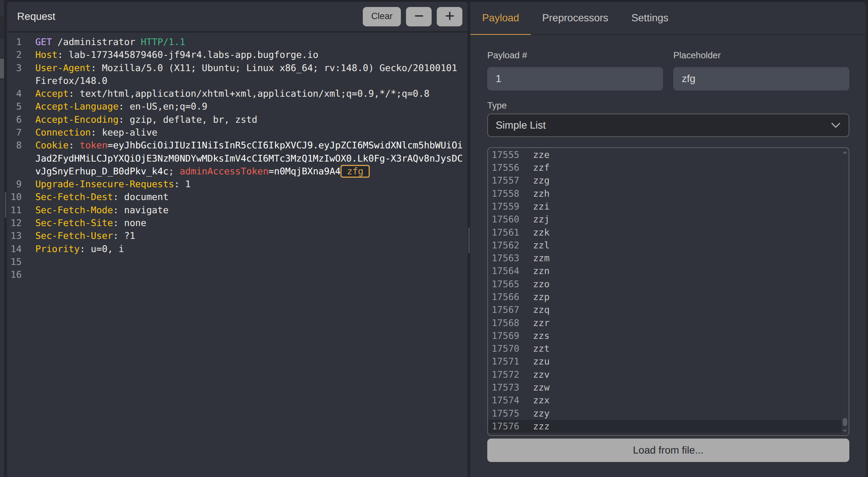
Task: Select payload entry zzz at the list bottom
Action: click(541, 426)
